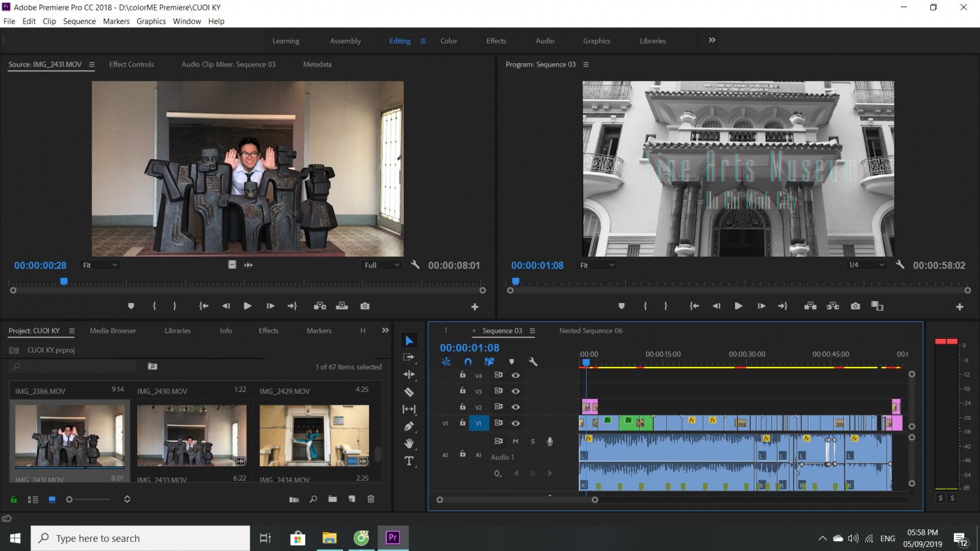Select the Type tool
The height and width of the screenshot is (551, 980).
click(x=409, y=461)
